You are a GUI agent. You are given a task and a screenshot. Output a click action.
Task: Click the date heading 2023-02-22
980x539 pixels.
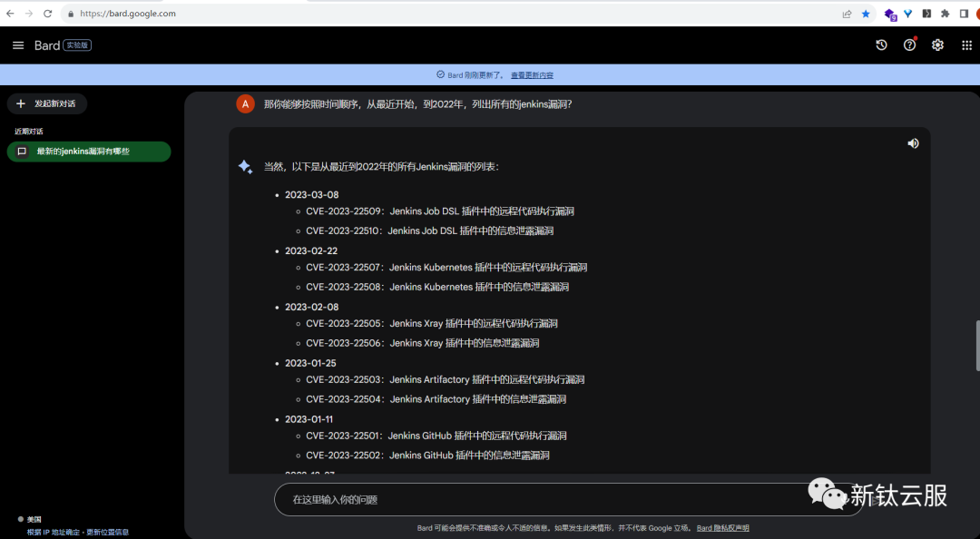(311, 250)
